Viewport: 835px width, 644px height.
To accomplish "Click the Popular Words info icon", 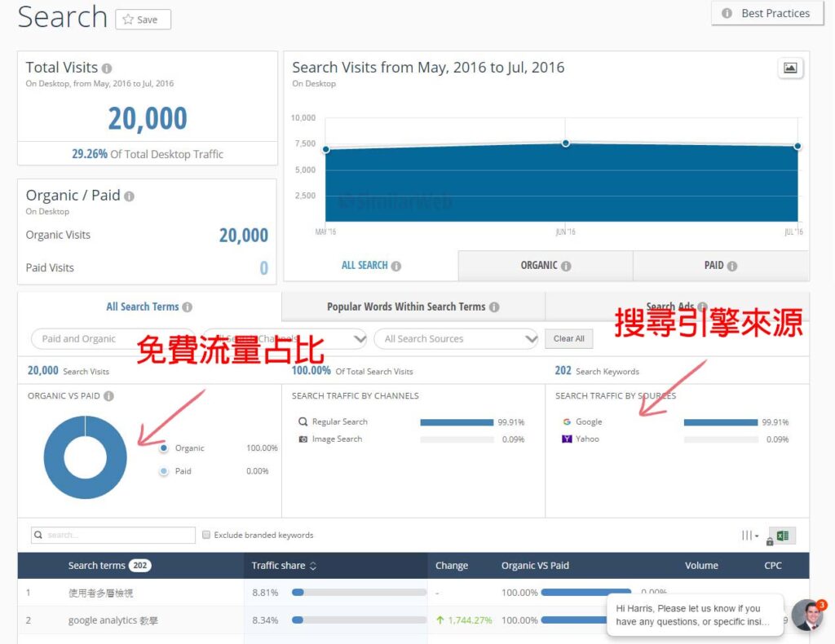I will click(494, 307).
